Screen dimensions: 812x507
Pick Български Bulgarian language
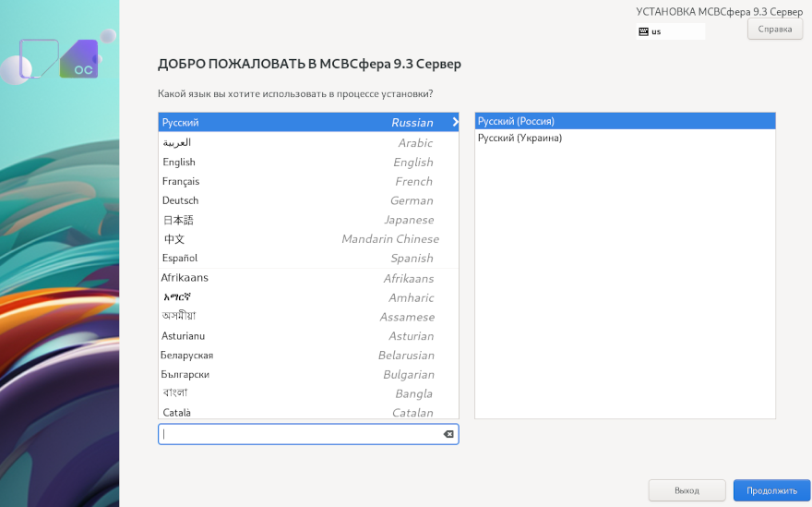(x=308, y=374)
